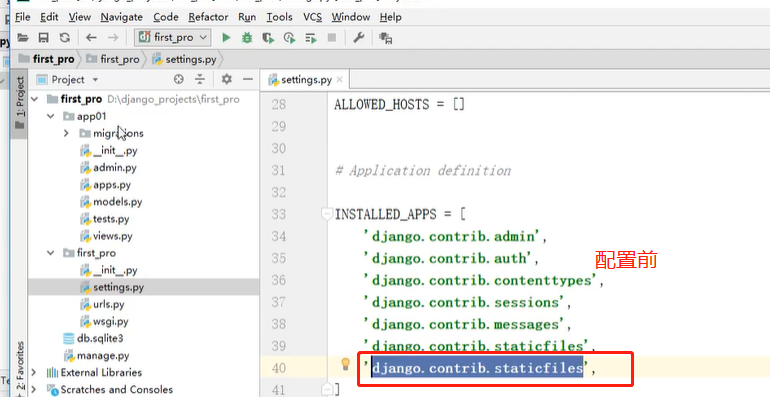Click the grey Stop button

pos(332,38)
